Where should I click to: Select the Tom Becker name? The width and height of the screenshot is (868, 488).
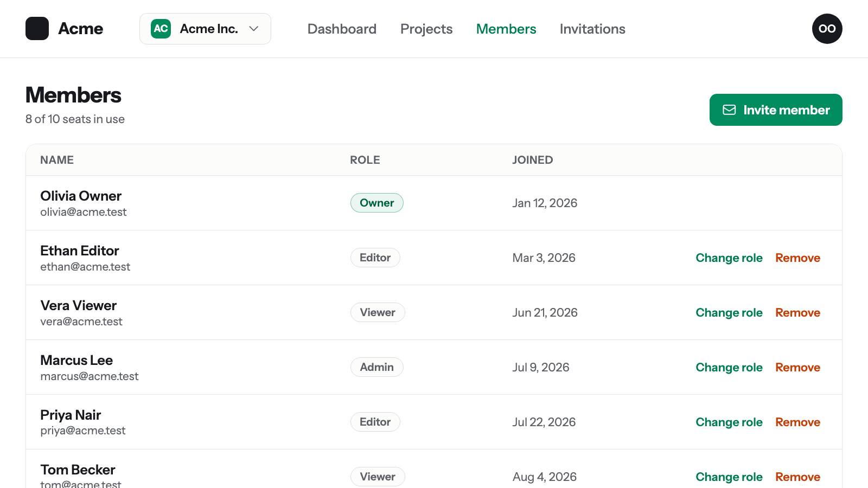78,470
